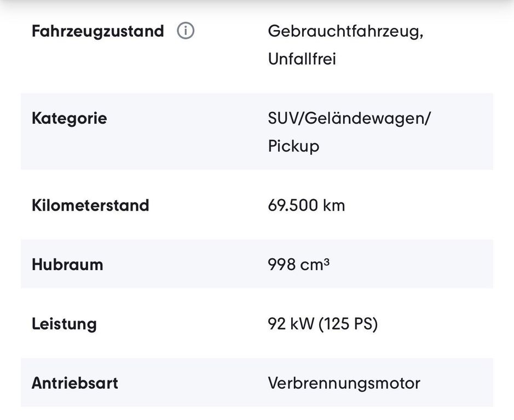Click the Leistung label
The width and height of the screenshot is (514, 420).
tap(64, 324)
